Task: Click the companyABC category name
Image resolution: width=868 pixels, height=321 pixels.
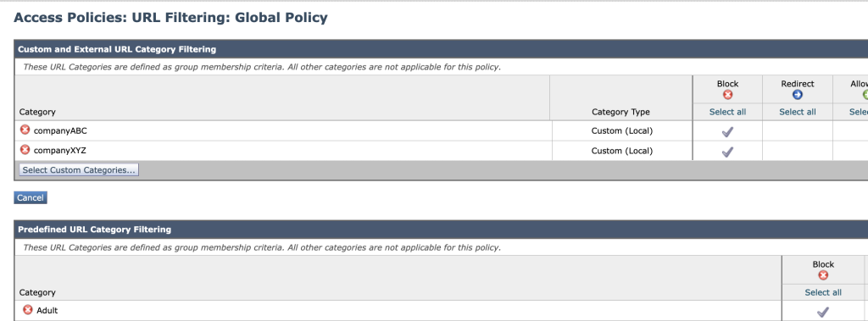Action: [x=60, y=131]
